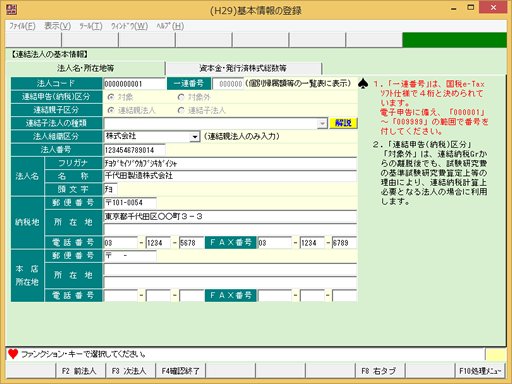This screenshot has height=384, width=512.
Task: Open the ウィンドウ(W) menu
Action: coord(129,26)
